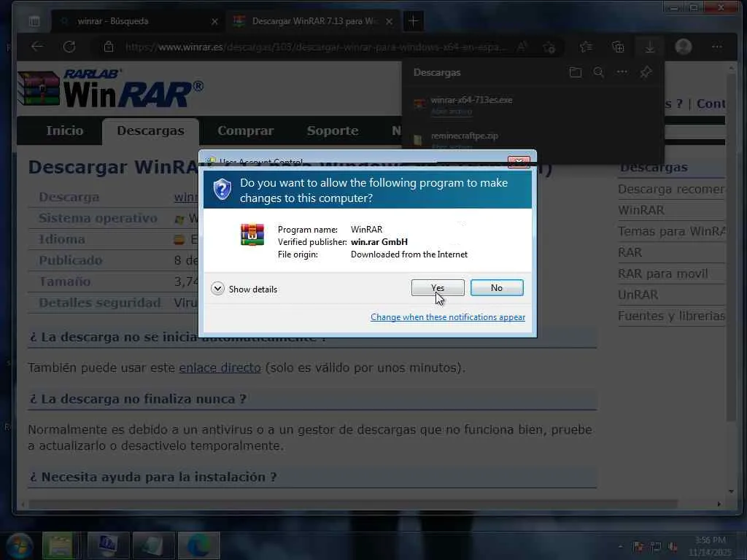Click the WinRAR logo on the web page
This screenshot has height=560, width=747.
(111, 88)
